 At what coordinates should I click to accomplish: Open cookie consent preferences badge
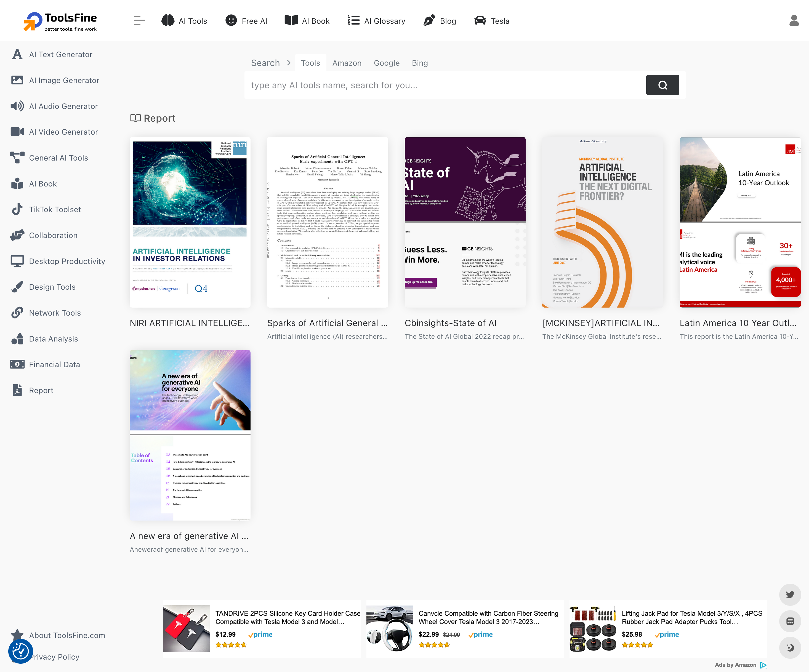[20, 651]
